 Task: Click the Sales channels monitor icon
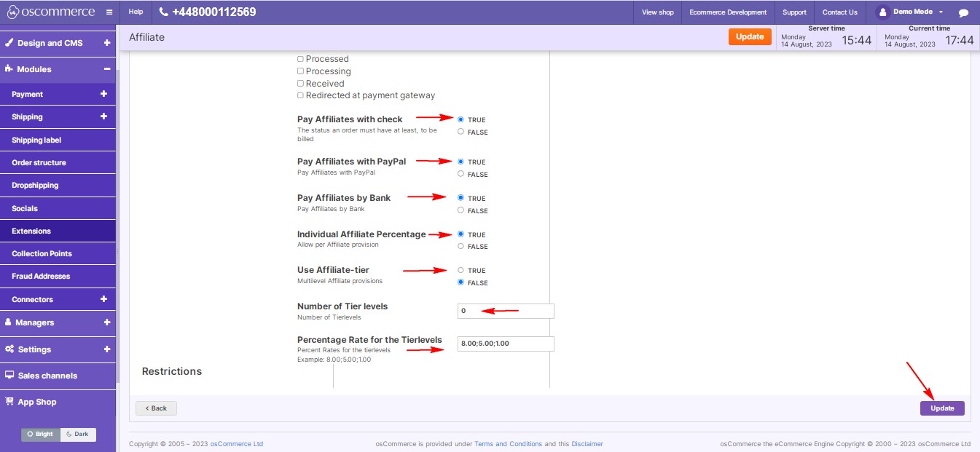(9, 375)
